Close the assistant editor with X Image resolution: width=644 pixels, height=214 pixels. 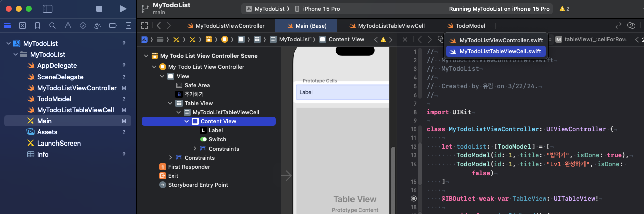tap(405, 39)
